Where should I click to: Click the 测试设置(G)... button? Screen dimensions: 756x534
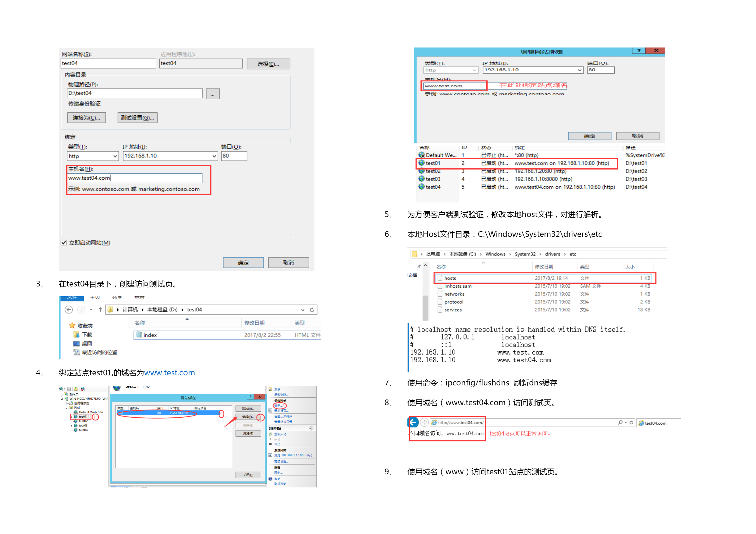pos(137,118)
